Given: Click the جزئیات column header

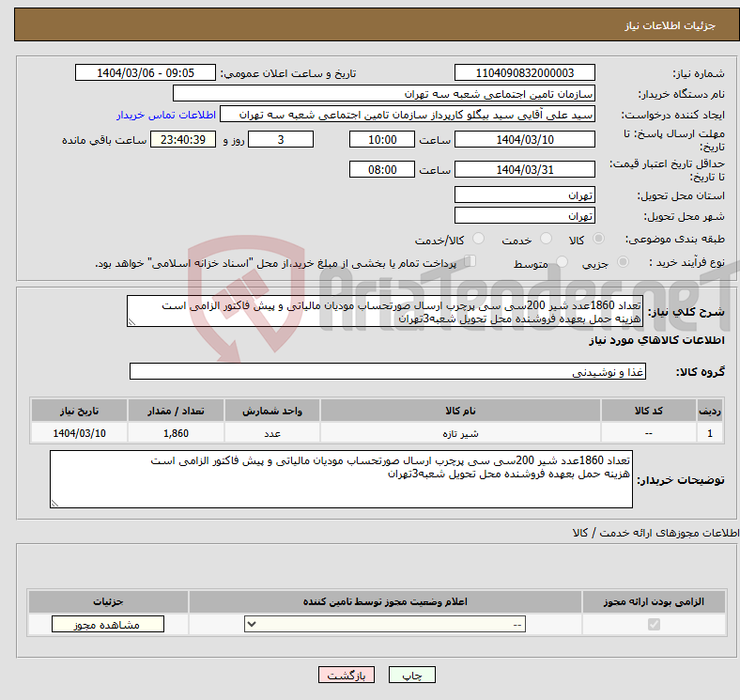Looking at the screenshot, I should (x=108, y=601).
